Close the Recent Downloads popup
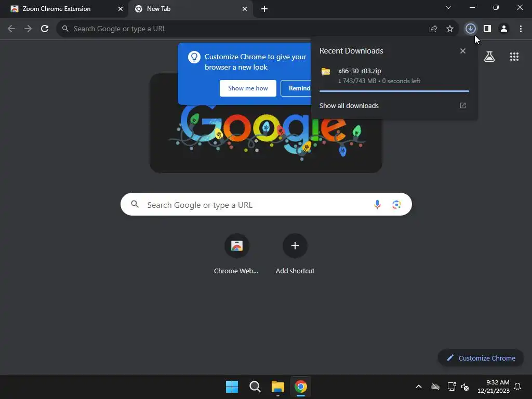Screen dimensions: 532x399 click(x=463, y=51)
